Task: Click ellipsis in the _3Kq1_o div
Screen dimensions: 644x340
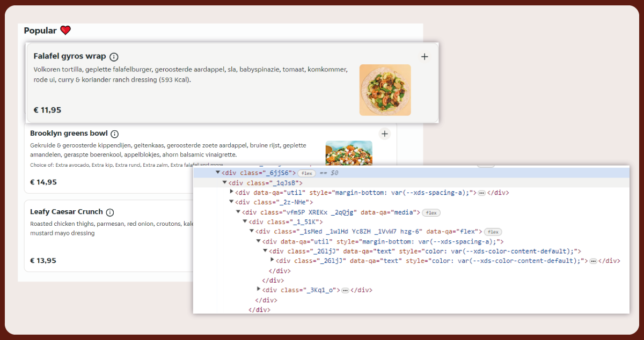Action: click(x=345, y=290)
